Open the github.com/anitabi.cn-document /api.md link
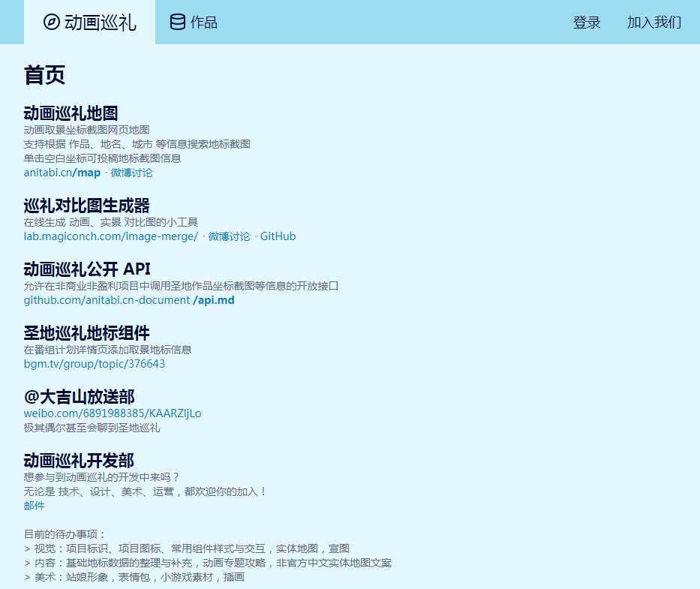The width and height of the screenshot is (700, 589). (129, 300)
